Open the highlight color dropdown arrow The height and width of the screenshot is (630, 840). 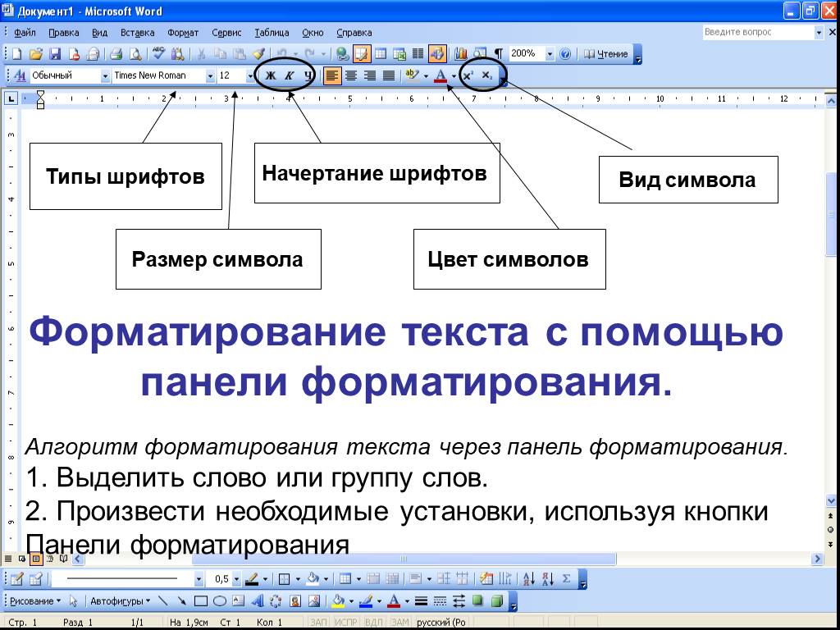click(426, 76)
